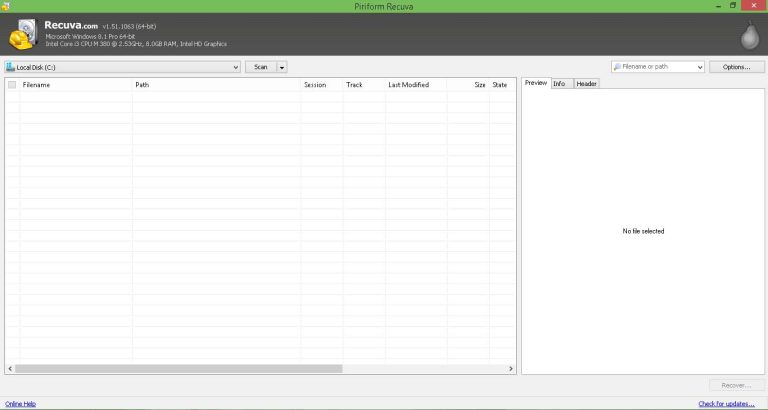The width and height of the screenshot is (768, 410).
Task: Click Check for updates link
Action: pyautogui.click(x=726, y=404)
